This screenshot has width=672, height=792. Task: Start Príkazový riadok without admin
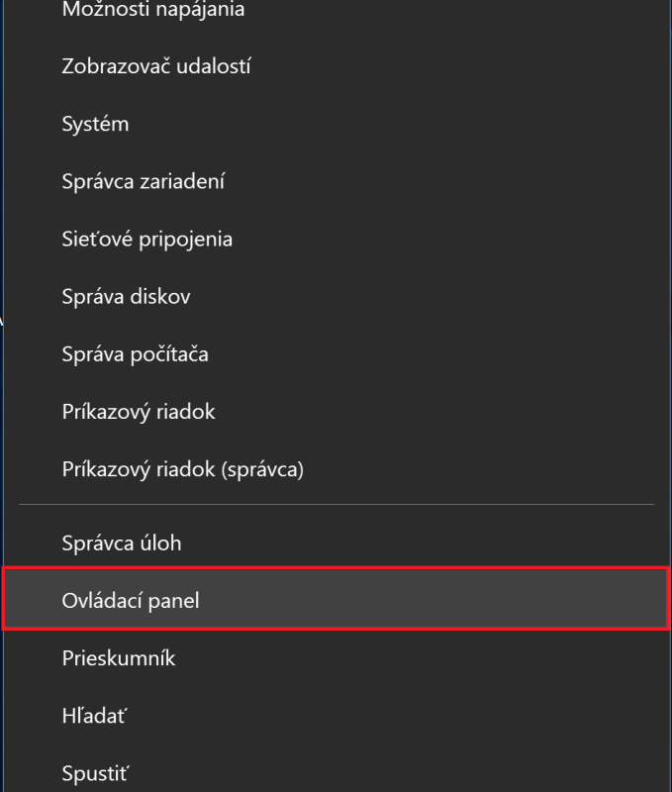[x=138, y=412]
